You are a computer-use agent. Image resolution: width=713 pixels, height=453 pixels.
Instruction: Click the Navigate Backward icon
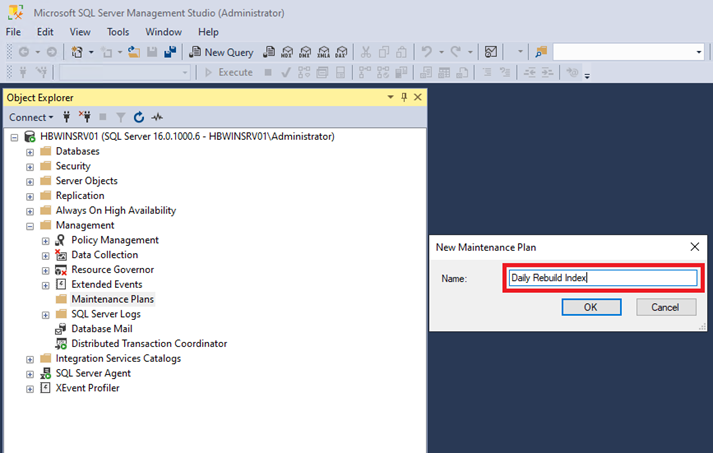coord(24,52)
